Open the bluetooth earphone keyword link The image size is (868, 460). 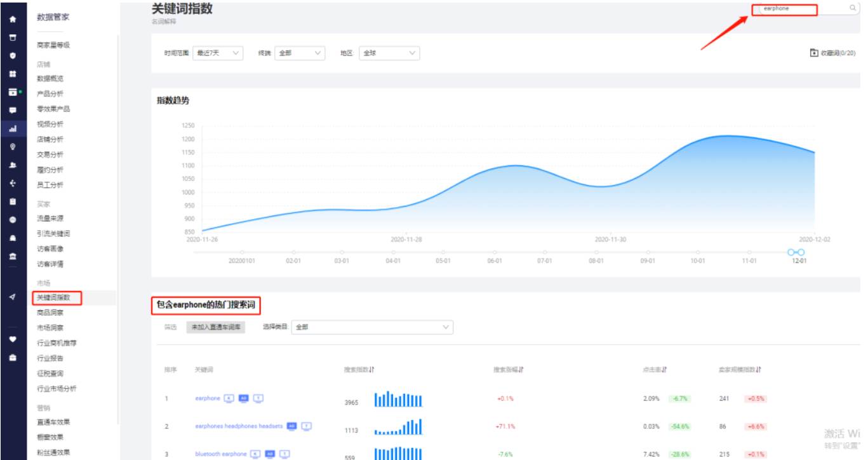pyautogui.click(x=220, y=454)
